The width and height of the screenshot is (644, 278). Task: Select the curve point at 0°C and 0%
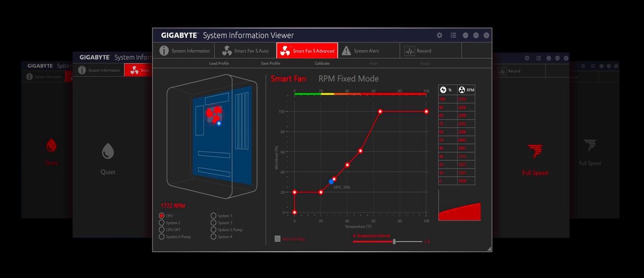[x=294, y=212]
